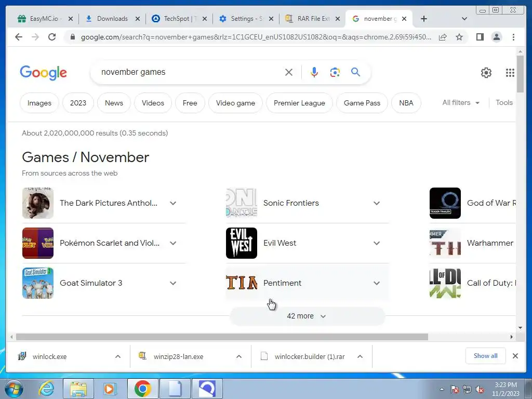Select the Premier League chip
This screenshot has height=399, width=532.
click(x=299, y=103)
